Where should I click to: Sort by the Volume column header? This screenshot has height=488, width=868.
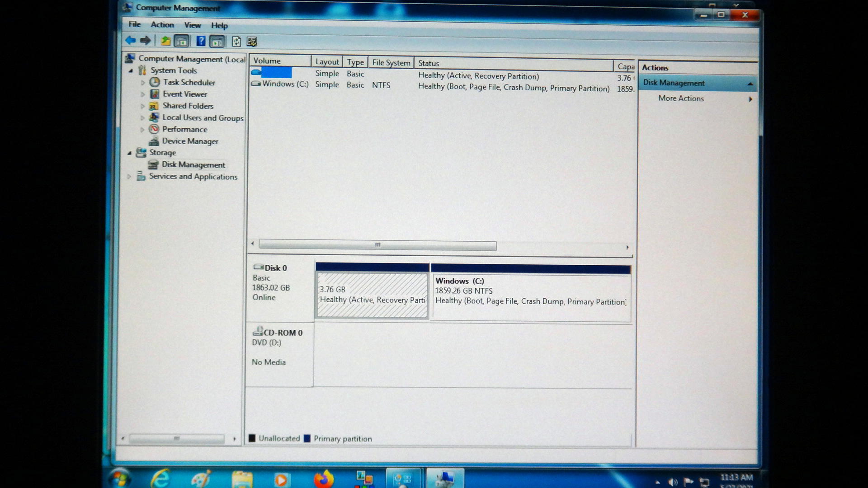click(280, 61)
